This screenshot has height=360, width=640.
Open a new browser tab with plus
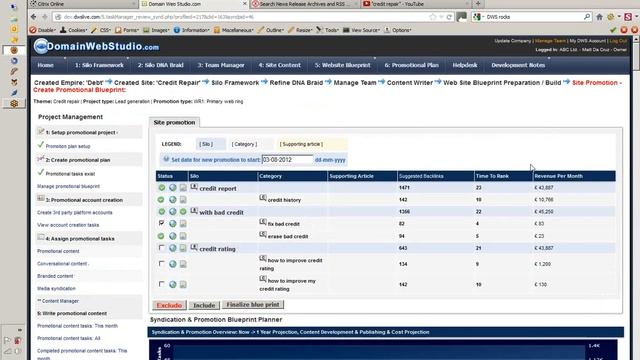(x=478, y=4)
